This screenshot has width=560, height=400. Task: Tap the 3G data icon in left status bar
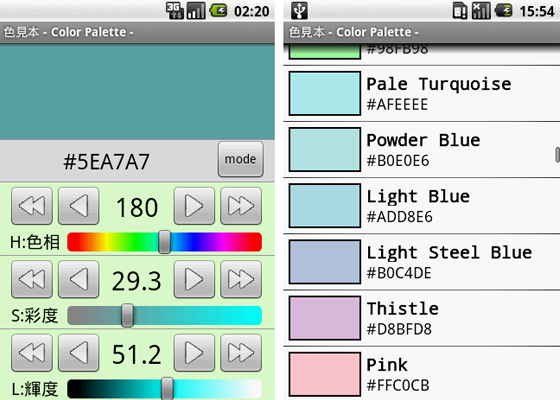175,11
